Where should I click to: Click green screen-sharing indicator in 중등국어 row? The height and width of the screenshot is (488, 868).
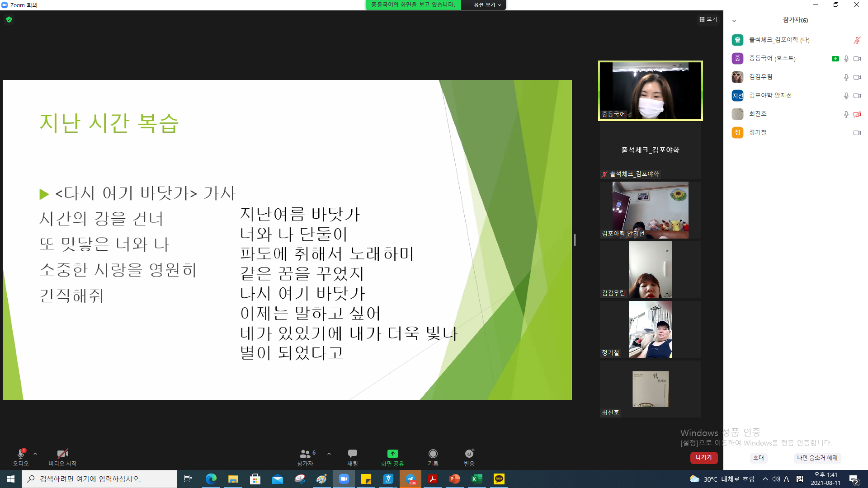tap(835, 59)
